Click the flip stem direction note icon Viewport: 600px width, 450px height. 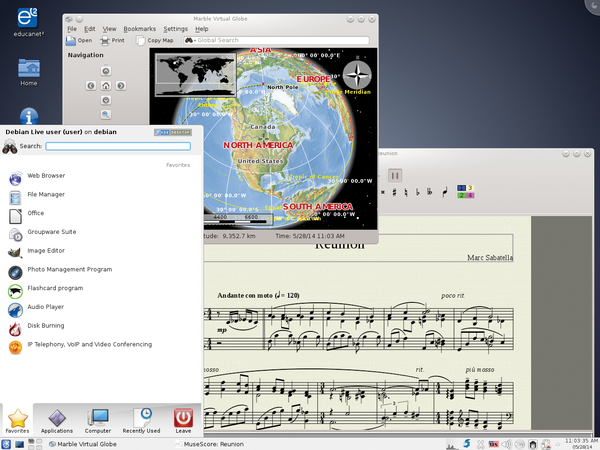[445, 192]
